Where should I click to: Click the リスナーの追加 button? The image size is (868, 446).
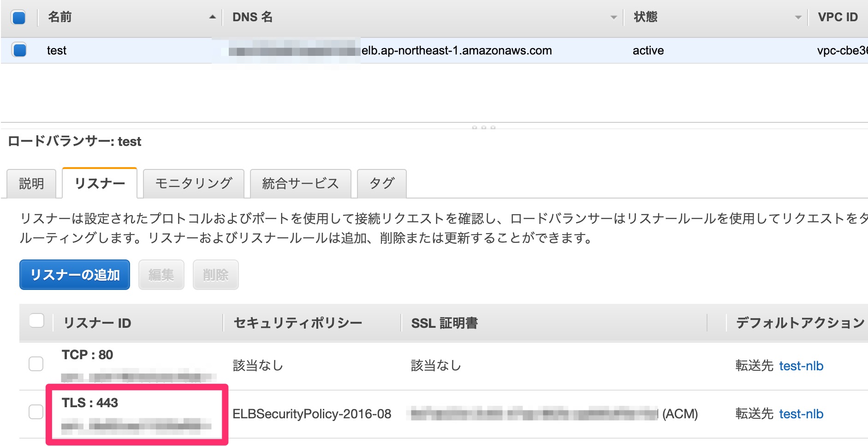(x=74, y=275)
